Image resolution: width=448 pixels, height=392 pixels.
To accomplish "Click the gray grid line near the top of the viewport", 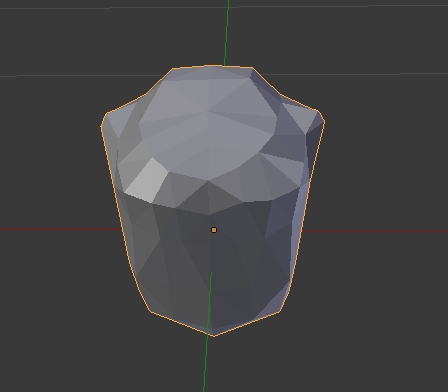I will point(113,7).
